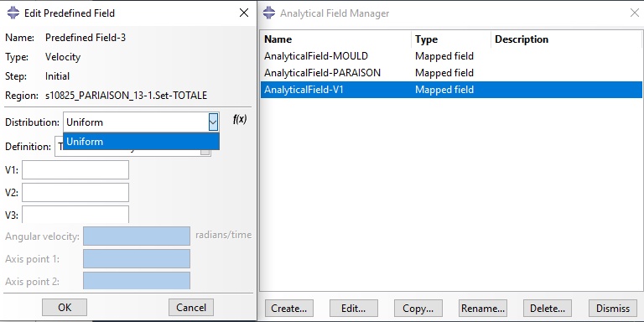Expand the Distribution dropdown arrow
The width and height of the screenshot is (644, 322).
pos(213,122)
